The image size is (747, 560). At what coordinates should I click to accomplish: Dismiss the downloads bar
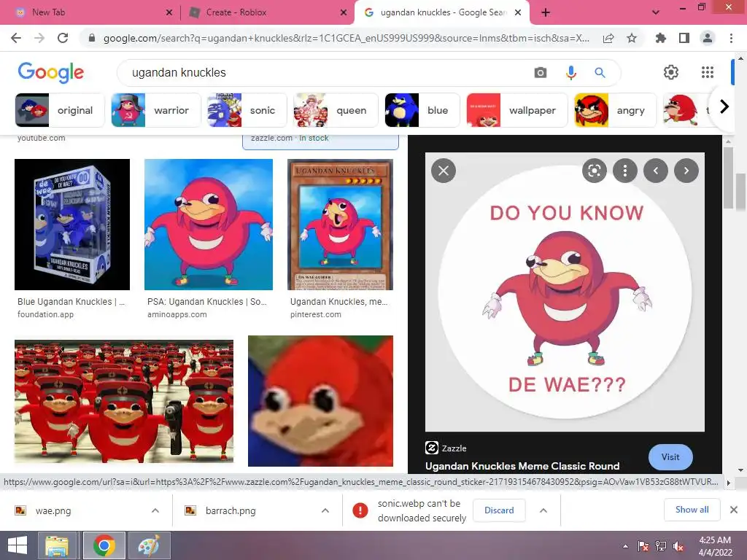(x=734, y=510)
